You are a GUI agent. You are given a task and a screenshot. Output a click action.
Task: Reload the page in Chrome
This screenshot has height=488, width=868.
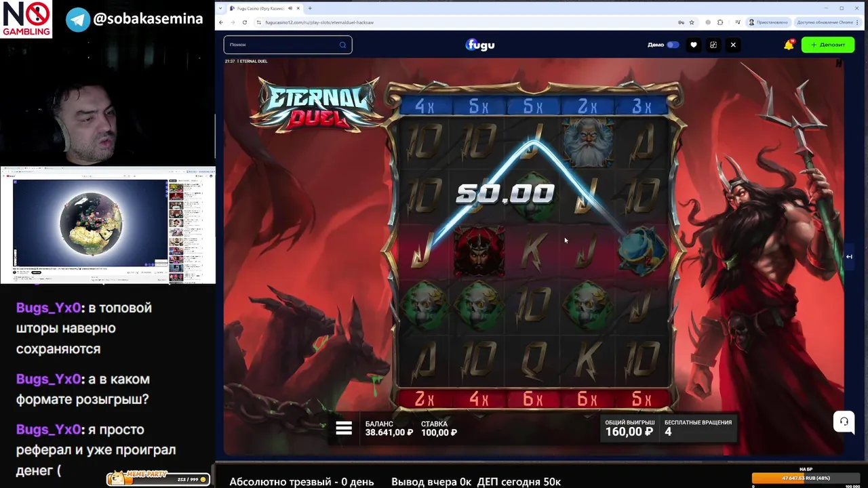[x=245, y=22]
